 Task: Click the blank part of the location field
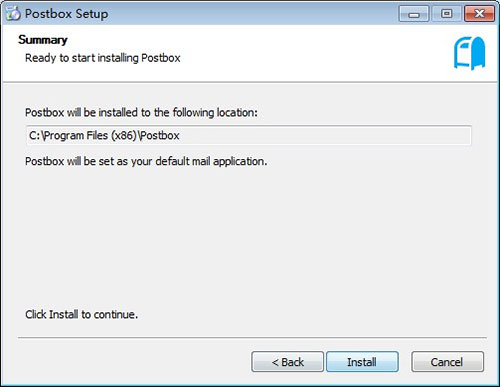[x=323, y=136]
